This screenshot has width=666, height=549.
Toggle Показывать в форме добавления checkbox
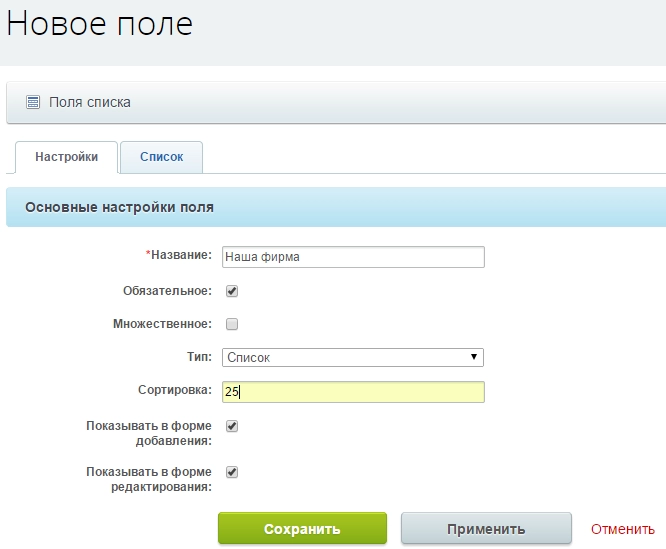pos(232,426)
